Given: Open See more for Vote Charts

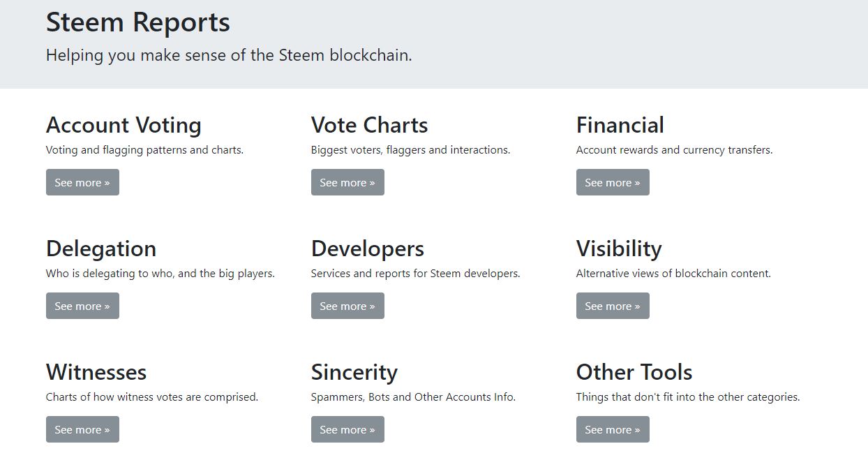Looking at the screenshot, I should click(x=347, y=182).
